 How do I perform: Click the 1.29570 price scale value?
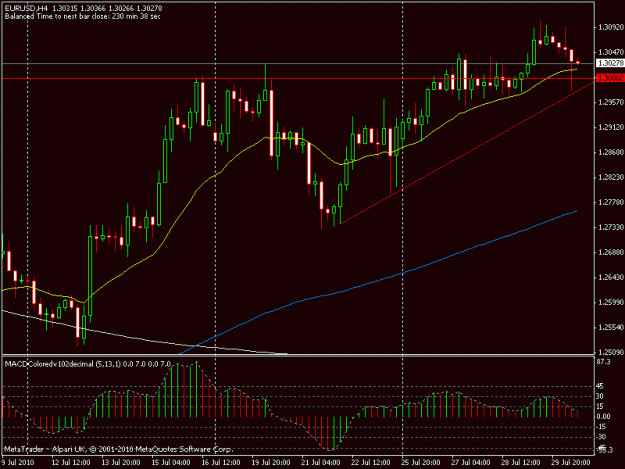(x=610, y=102)
